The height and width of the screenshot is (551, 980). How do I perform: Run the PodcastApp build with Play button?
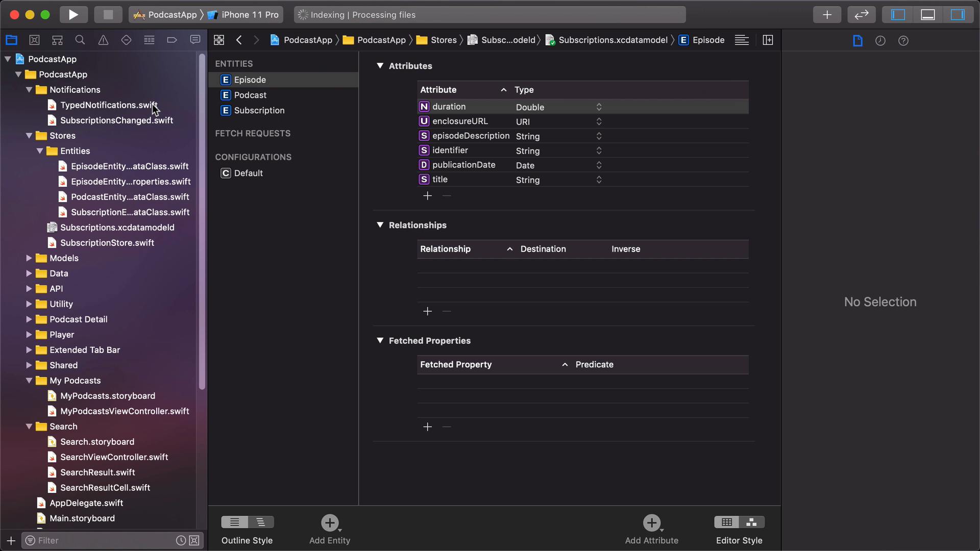[73, 15]
